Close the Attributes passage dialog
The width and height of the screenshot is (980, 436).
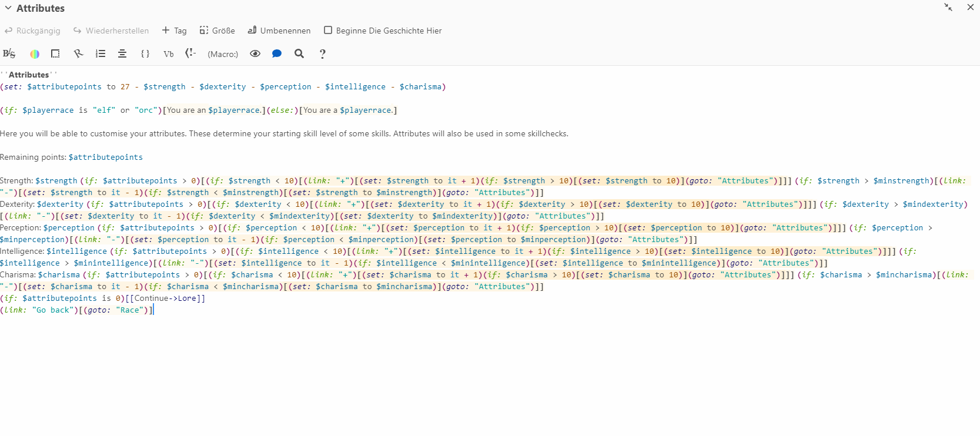971,7
